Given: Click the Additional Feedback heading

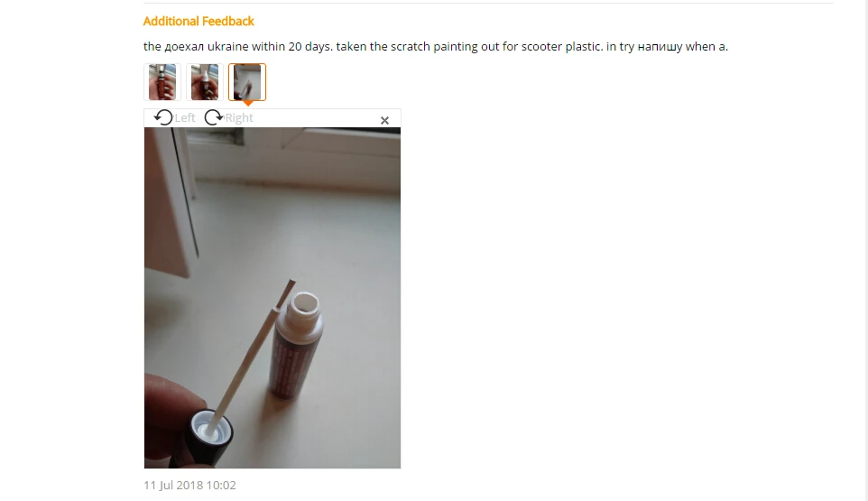Looking at the screenshot, I should click(199, 21).
